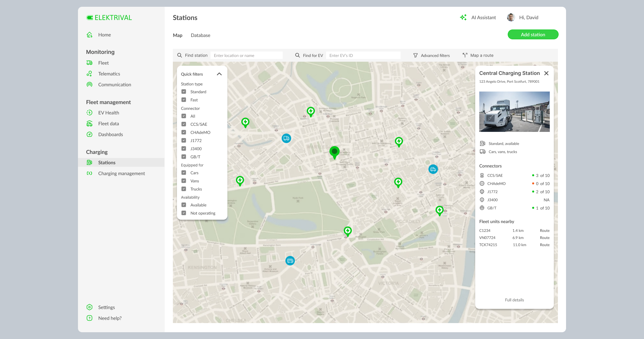Uncheck the Standard station type
This screenshot has width=644, height=339.
click(184, 92)
